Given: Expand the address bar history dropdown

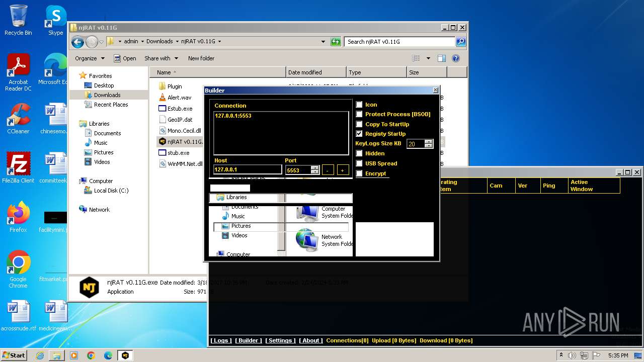Looking at the screenshot, I should 323,42.
